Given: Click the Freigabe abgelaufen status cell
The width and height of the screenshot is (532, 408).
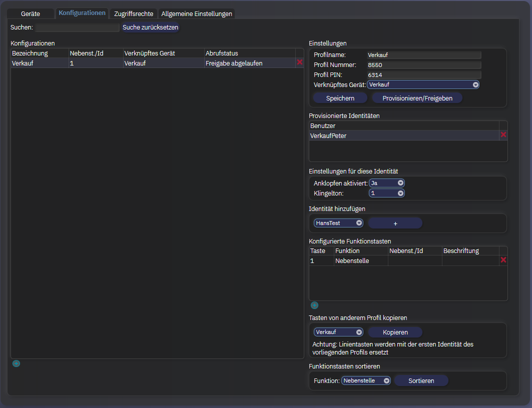Looking at the screenshot, I should (x=250, y=63).
